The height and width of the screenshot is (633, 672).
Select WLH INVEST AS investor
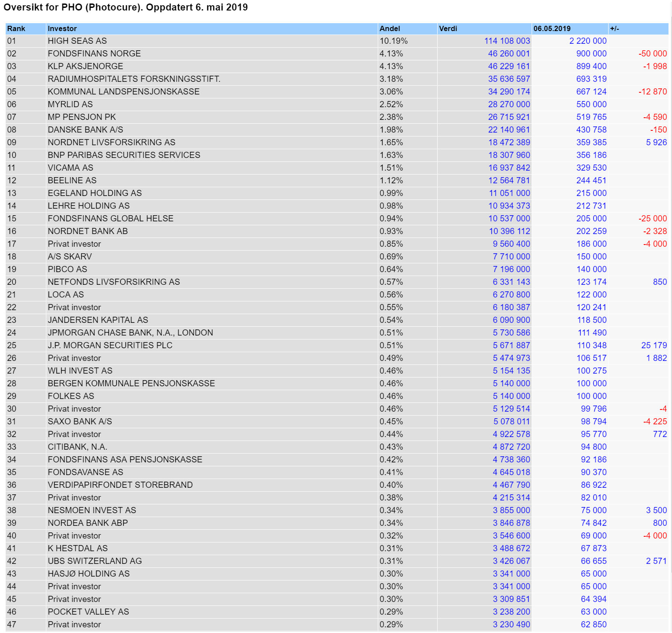pos(80,371)
